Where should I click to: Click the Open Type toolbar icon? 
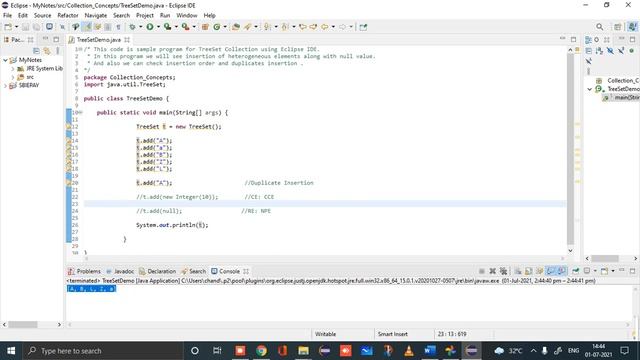point(236,27)
